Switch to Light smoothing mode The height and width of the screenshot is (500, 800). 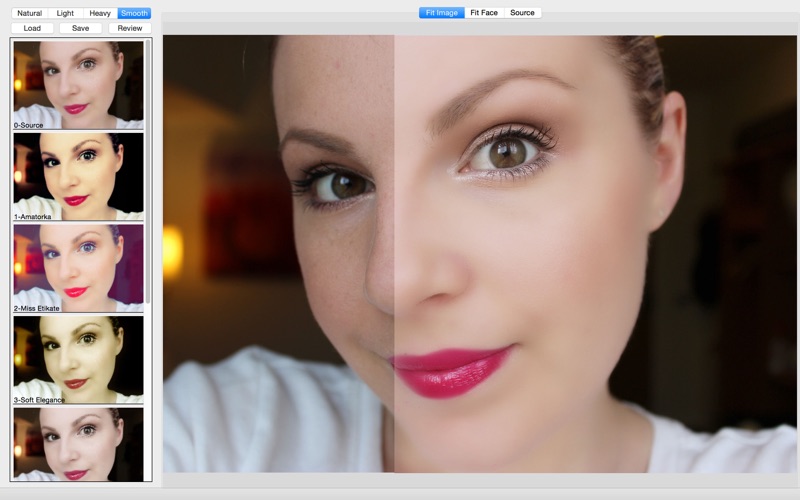[65, 13]
